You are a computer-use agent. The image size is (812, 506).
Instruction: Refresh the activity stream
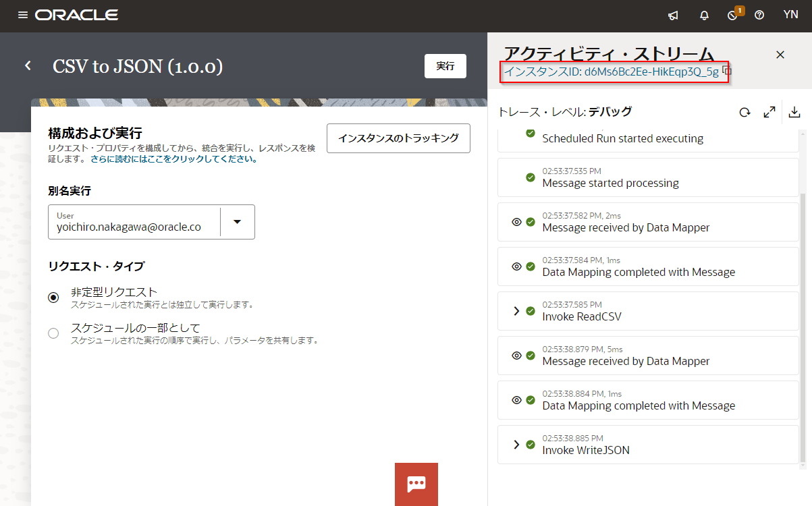745,113
